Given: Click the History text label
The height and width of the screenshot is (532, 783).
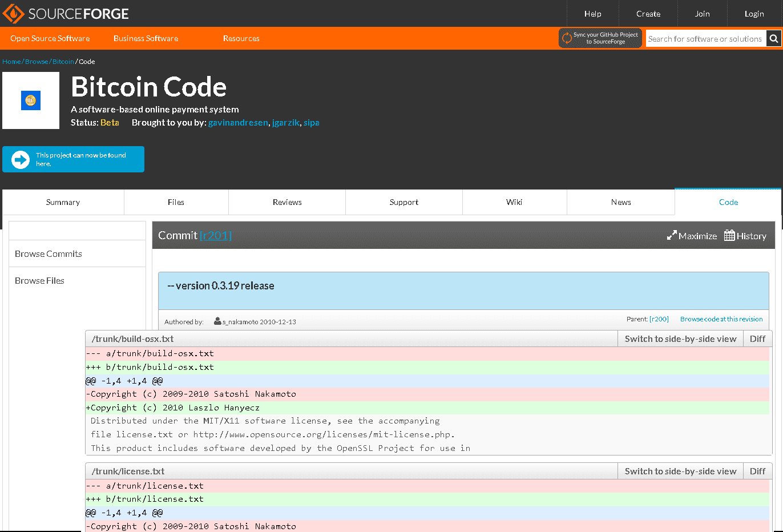Looking at the screenshot, I should click(751, 236).
